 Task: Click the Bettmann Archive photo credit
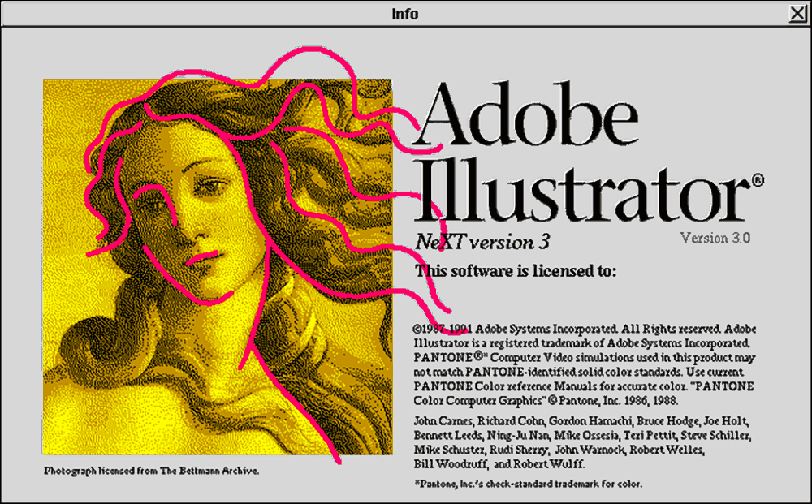pos(151,471)
